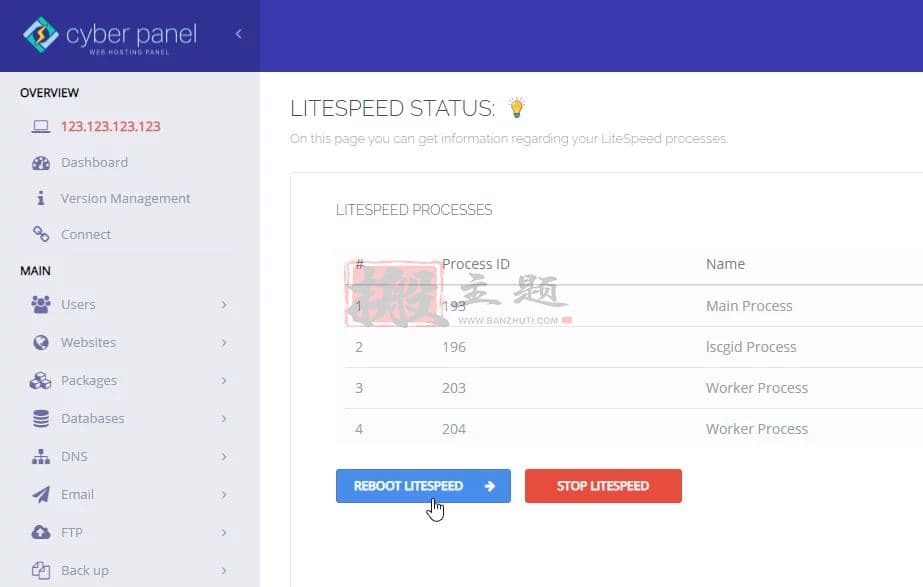This screenshot has height=587, width=923.
Task: Click the lightbulb icon beside LiteSpeed Status
Action: click(516, 108)
